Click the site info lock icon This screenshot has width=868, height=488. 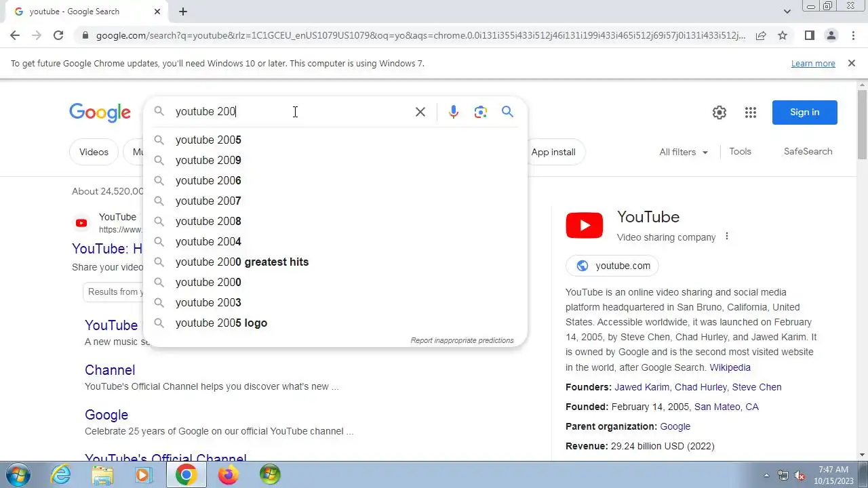pos(84,35)
